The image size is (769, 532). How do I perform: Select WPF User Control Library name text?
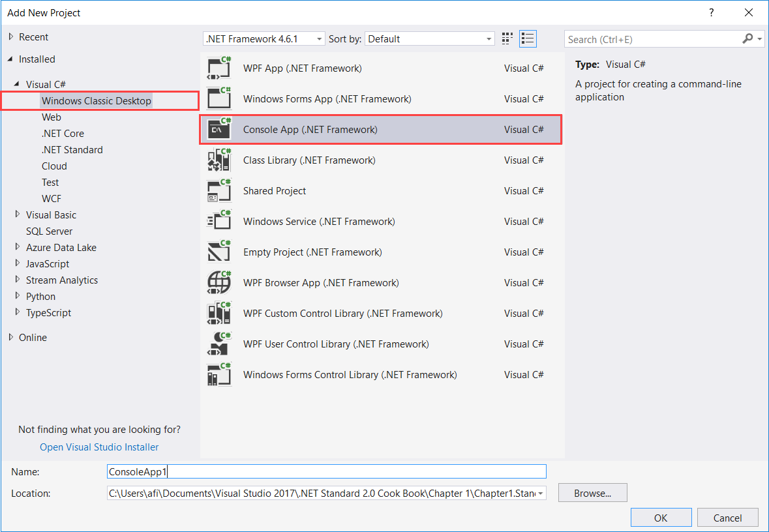[x=336, y=344]
